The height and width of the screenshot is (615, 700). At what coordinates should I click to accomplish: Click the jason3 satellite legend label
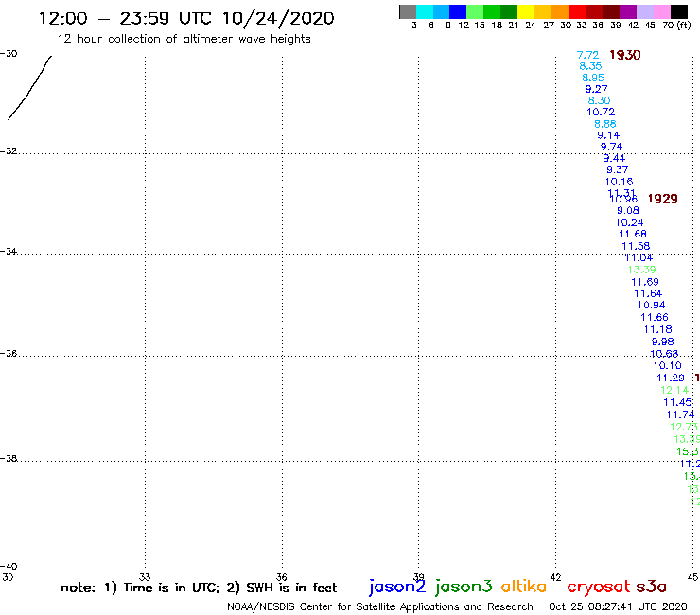tap(464, 587)
